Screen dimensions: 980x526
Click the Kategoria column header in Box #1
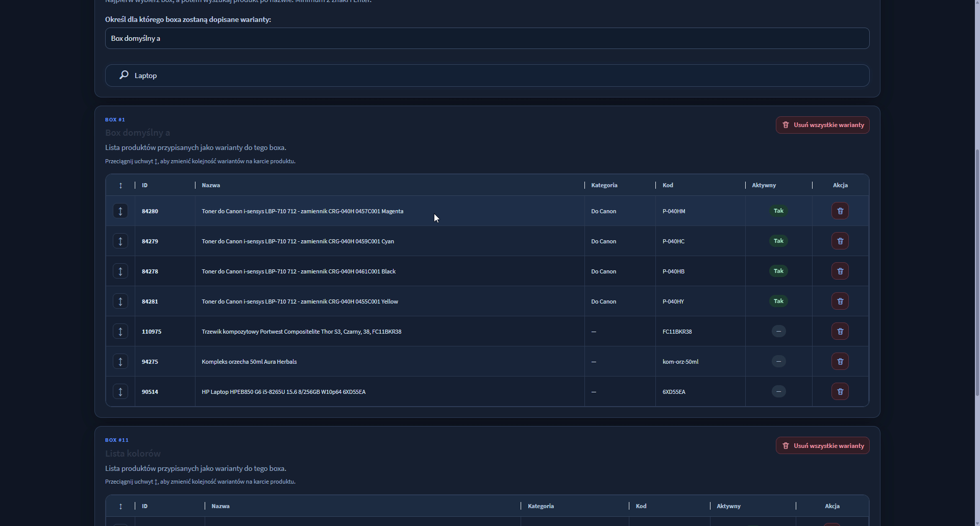click(x=604, y=185)
